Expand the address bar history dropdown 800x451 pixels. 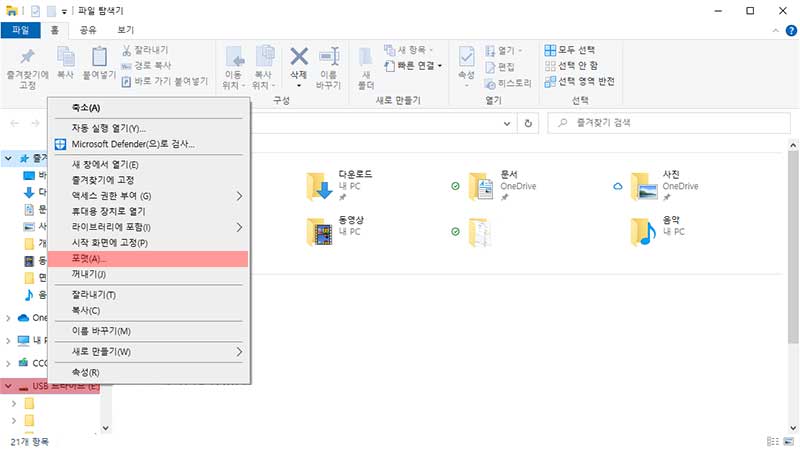pyautogui.click(x=507, y=123)
